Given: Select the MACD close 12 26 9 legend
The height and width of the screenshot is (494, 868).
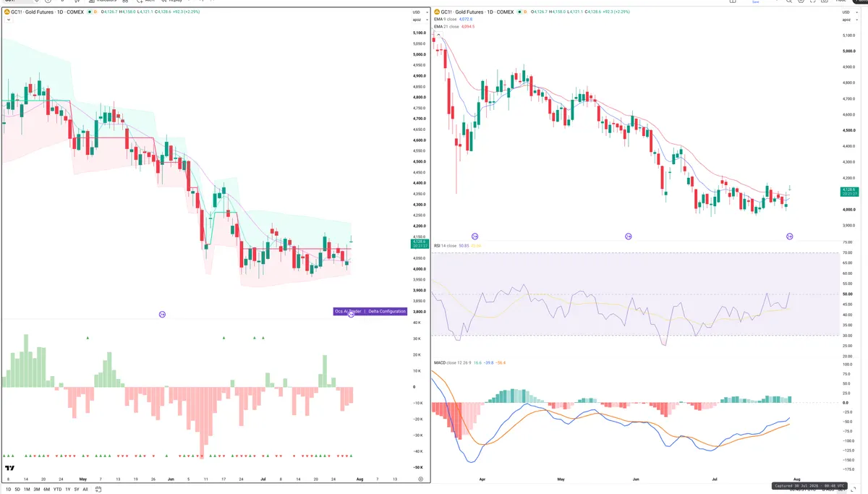Looking at the screenshot, I should (469, 362).
